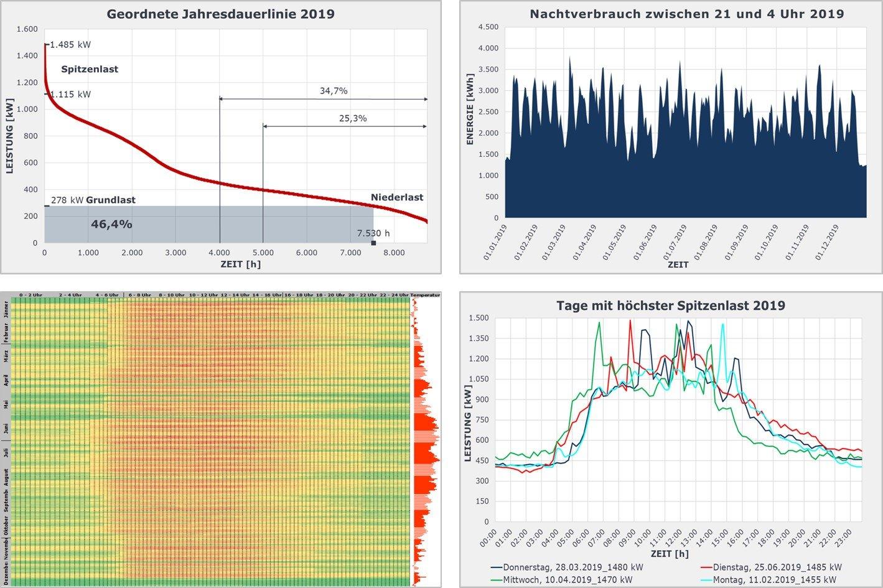Click the 7.530 h black square marker
883x588 pixels.
373,243
